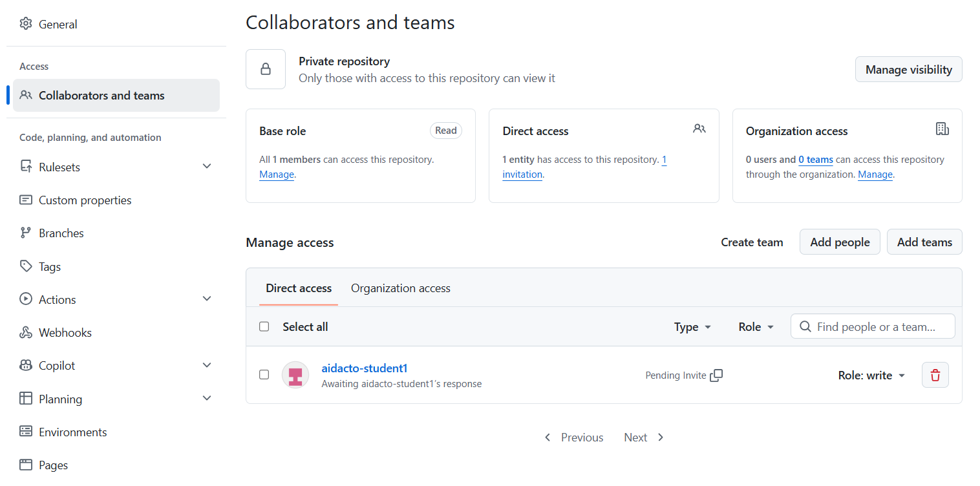This screenshot has width=980, height=486.
Task: Click the 0 teams link
Action: click(x=816, y=160)
